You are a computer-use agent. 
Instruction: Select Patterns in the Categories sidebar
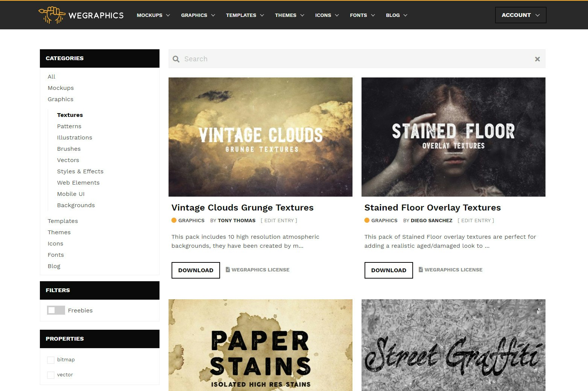click(69, 126)
